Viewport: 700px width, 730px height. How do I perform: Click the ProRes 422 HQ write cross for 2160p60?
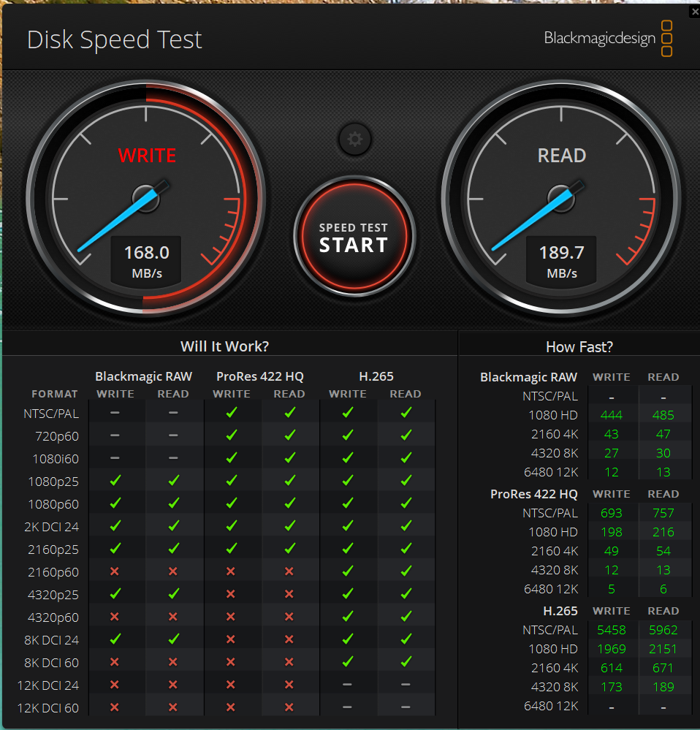231,571
